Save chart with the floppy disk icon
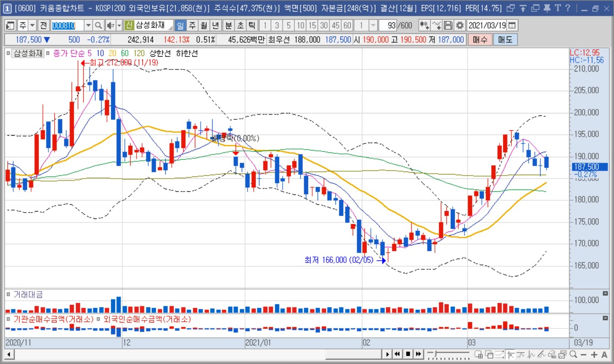614x364 pixels. click(x=448, y=25)
